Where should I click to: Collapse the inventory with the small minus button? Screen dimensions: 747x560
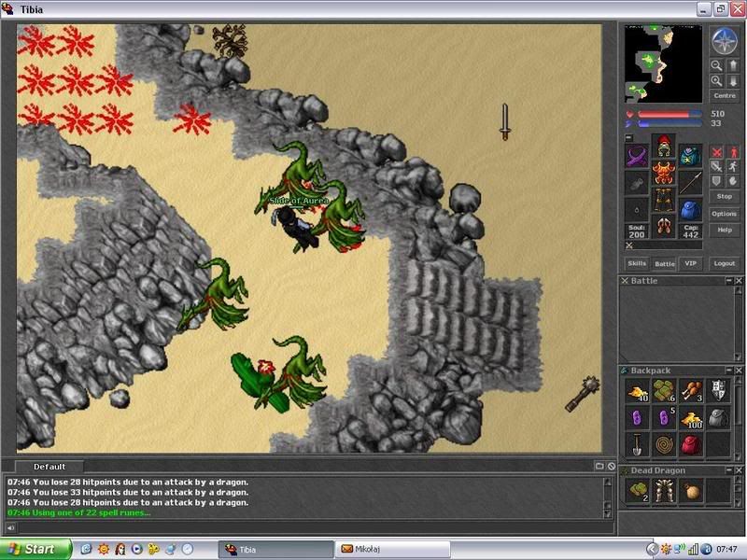[x=628, y=137]
